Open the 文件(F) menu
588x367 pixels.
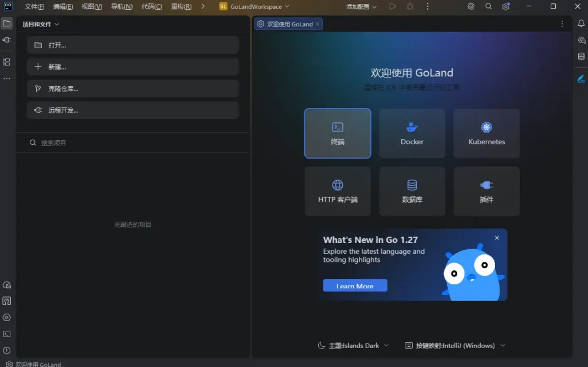[x=34, y=6]
